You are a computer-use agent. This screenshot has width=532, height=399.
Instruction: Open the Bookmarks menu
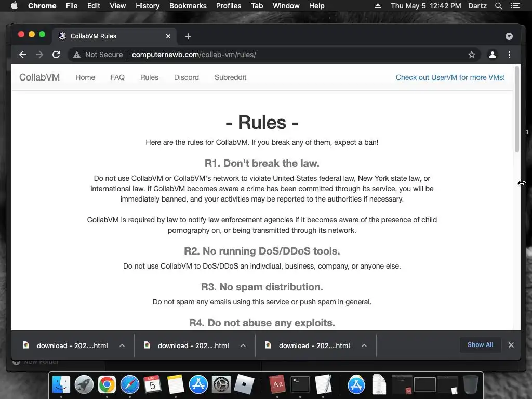coord(188,6)
